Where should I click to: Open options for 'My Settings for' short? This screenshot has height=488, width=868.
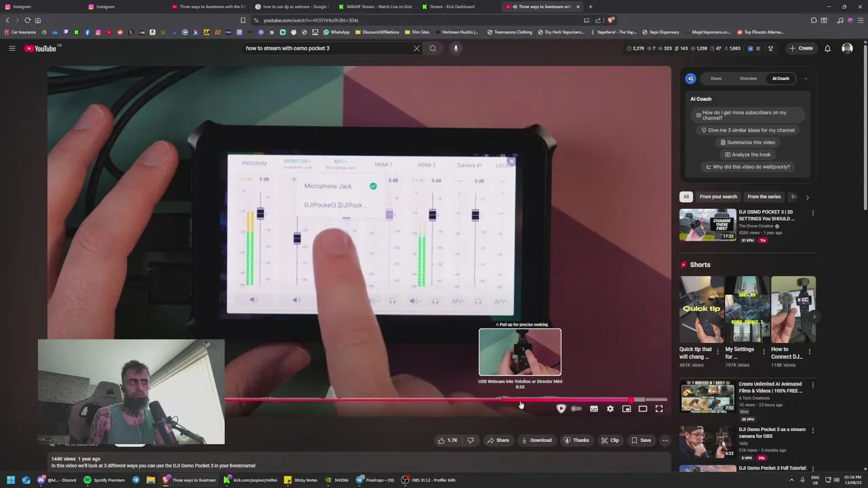[x=764, y=352]
